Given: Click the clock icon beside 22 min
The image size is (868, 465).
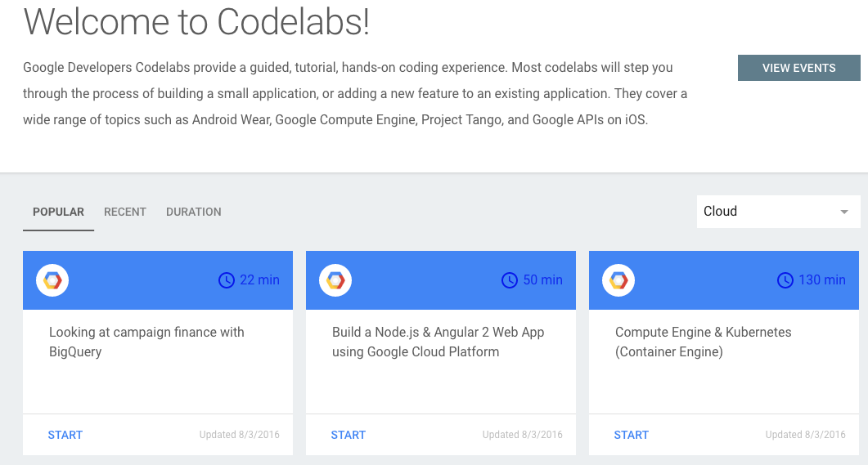Looking at the screenshot, I should click(x=227, y=280).
